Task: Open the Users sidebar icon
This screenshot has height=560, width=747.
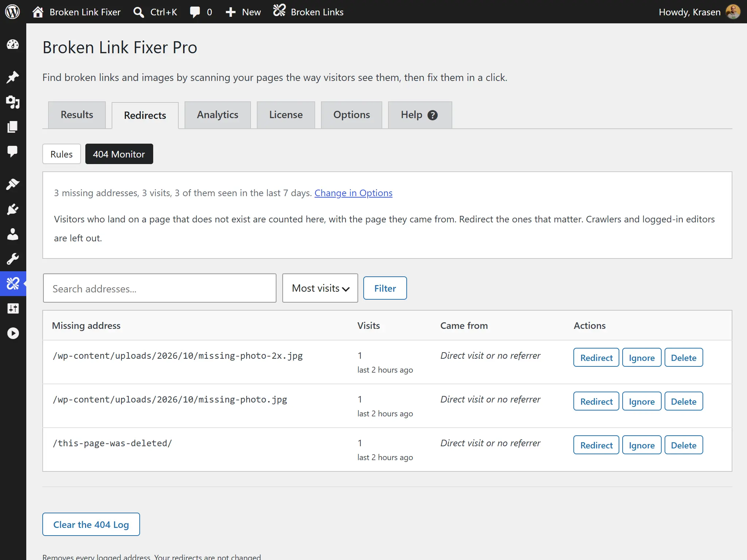Action: pyautogui.click(x=13, y=234)
